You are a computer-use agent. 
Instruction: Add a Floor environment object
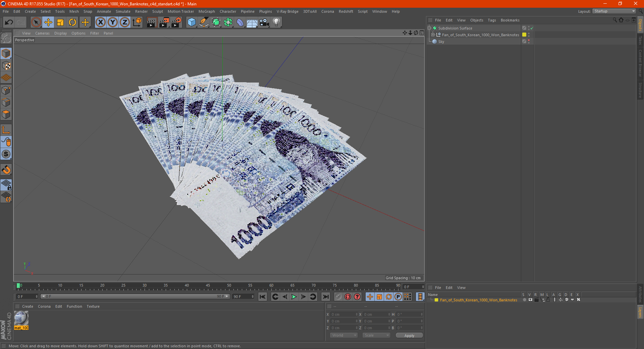pos(252,22)
